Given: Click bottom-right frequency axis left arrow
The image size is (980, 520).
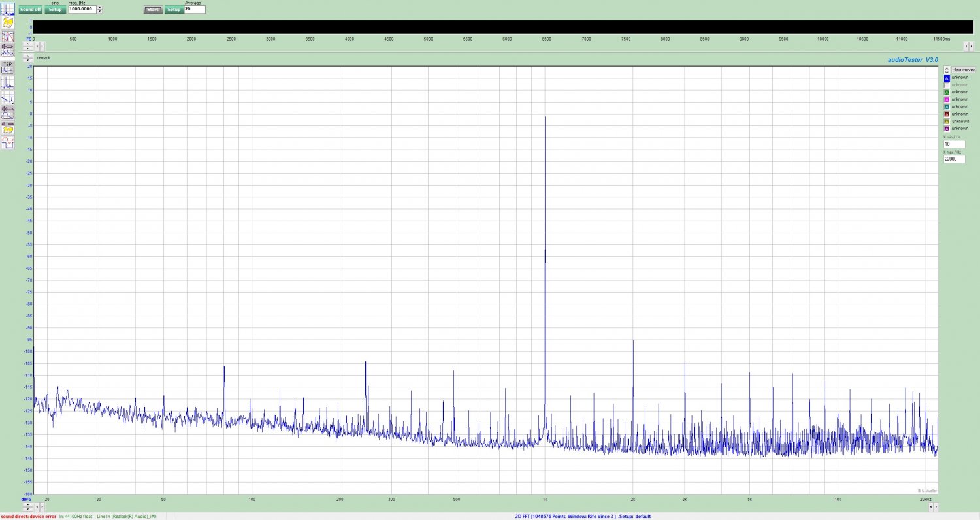Looking at the screenshot, I should (930, 507).
